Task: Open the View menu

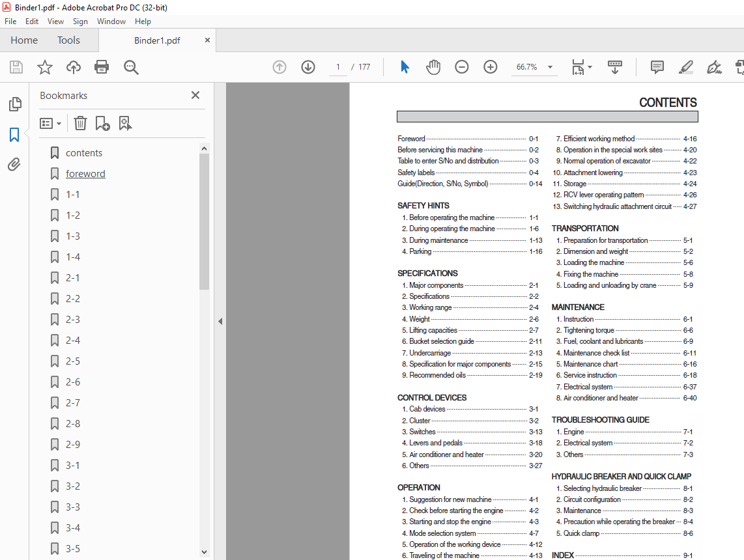Action: point(55,21)
